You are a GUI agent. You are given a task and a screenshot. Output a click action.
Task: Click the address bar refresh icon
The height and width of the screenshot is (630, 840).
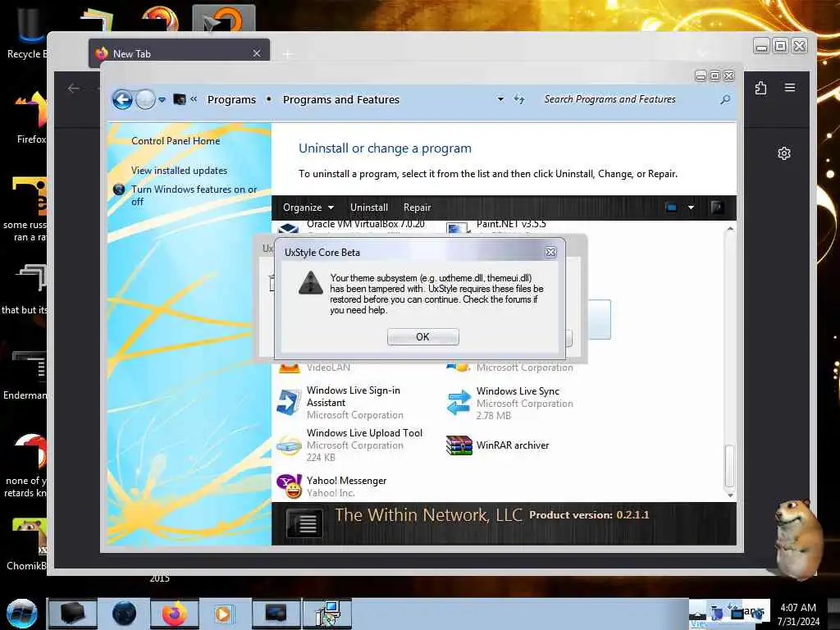click(518, 99)
